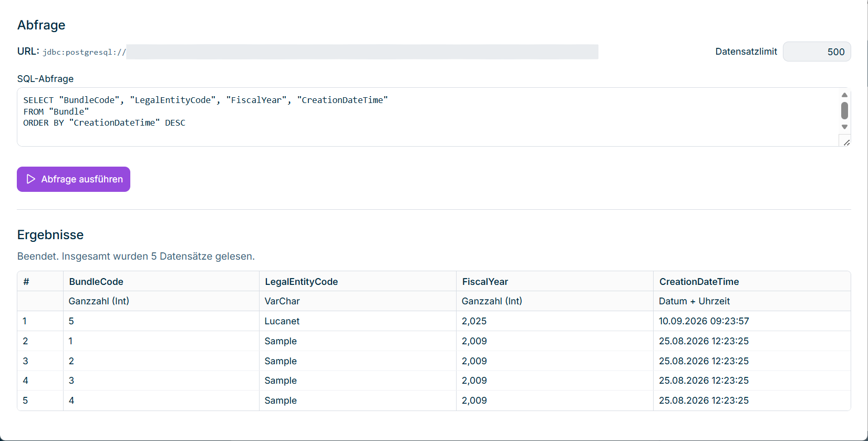Click the Ergebnisse heading
Screen dimensions: 868x441
pos(50,235)
